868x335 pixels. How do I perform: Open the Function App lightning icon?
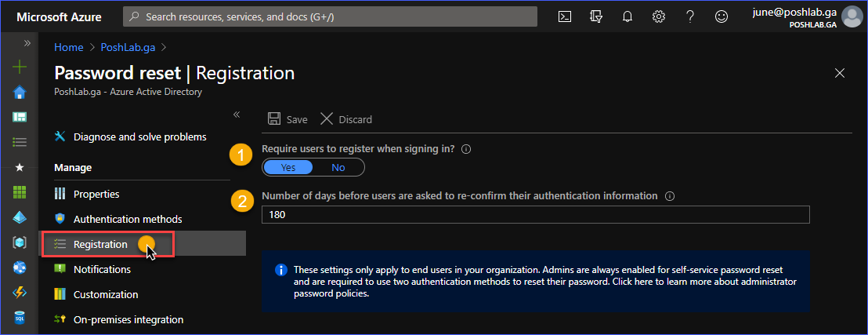coord(20,293)
